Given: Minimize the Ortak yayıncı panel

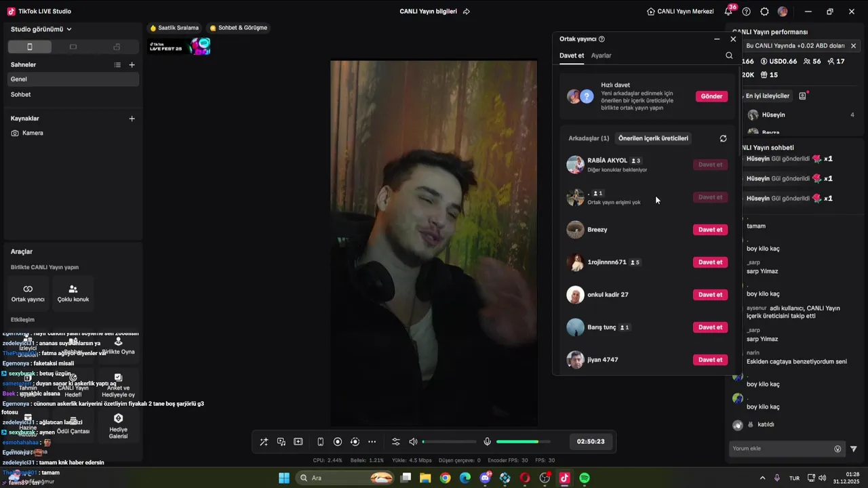Looking at the screenshot, I should pyautogui.click(x=717, y=39).
